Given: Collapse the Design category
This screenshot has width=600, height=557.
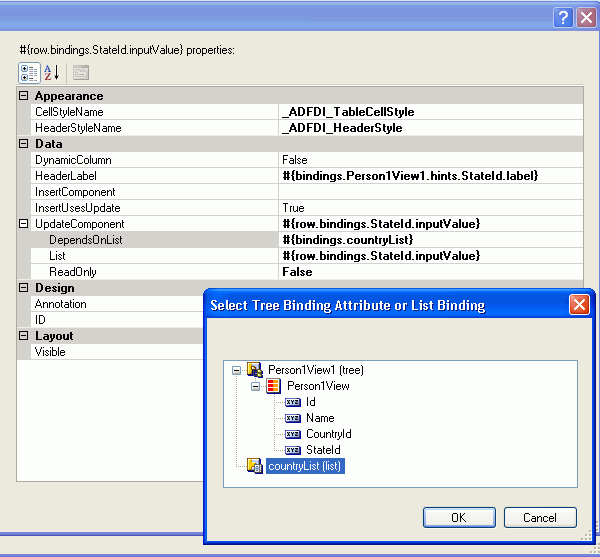Looking at the screenshot, I should (24, 288).
